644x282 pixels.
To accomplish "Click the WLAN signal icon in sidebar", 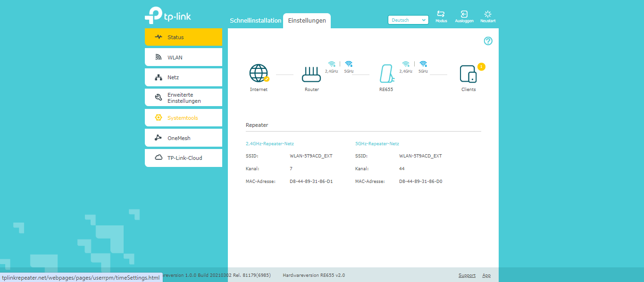I will (x=159, y=58).
